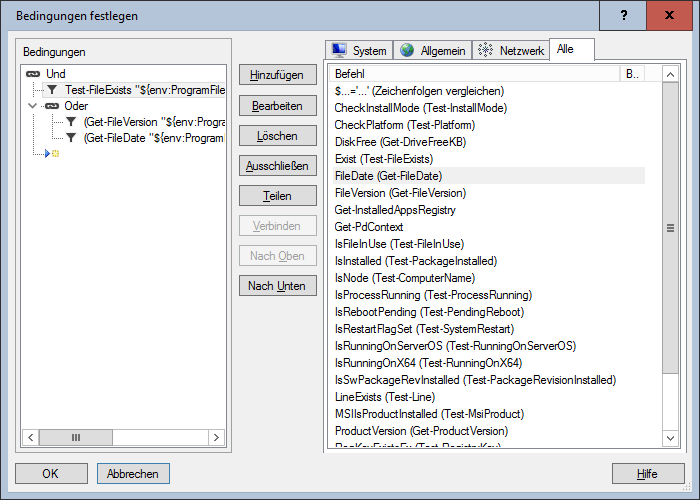700x500 pixels.
Task: Click the help question mark in title bar
Action: click(x=624, y=15)
